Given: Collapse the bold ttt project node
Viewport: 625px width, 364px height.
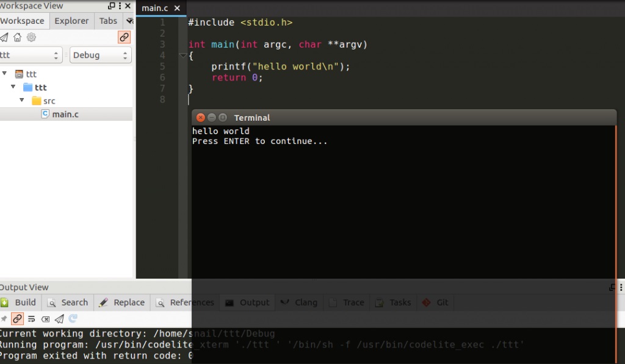Looking at the screenshot, I should [13, 87].
